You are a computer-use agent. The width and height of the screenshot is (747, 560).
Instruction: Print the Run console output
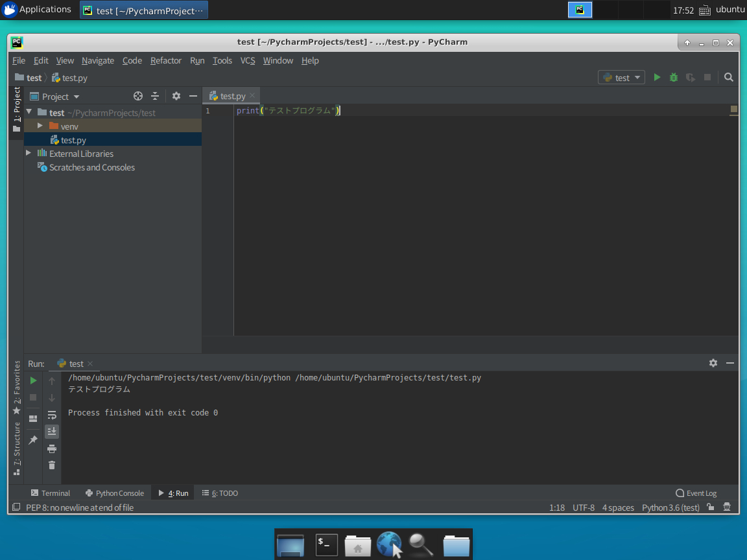[x=52, y=449]
